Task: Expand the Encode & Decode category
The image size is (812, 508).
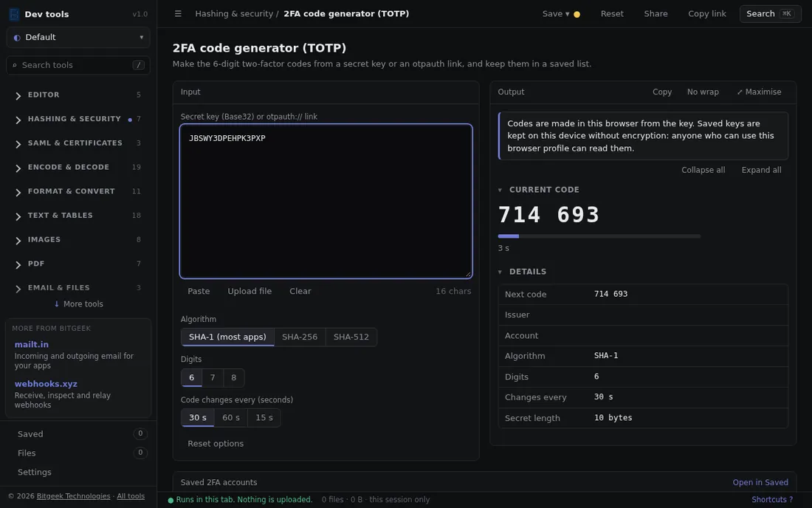Action: (x=78, y=168)
